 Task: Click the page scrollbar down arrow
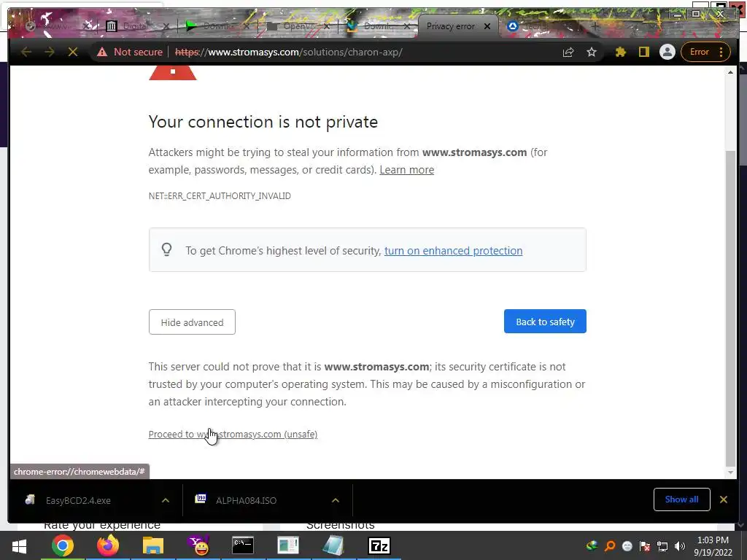pyautogui.click(x=730, y=472)
